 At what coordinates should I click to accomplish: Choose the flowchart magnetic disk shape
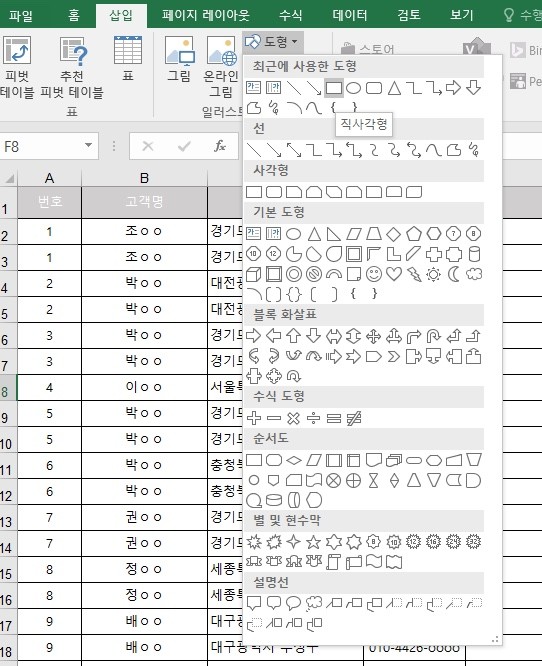274,500
